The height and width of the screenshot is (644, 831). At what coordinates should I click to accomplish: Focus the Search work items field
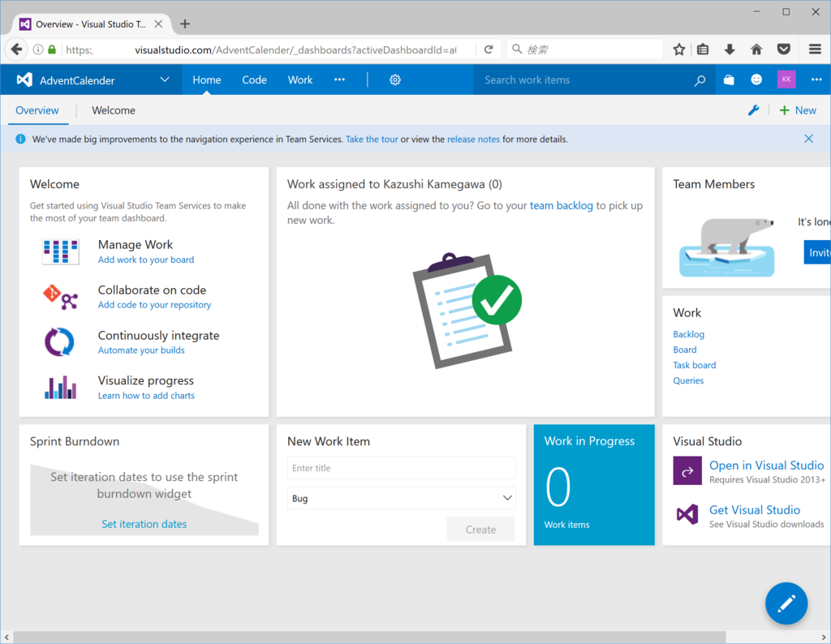point(583,80)
